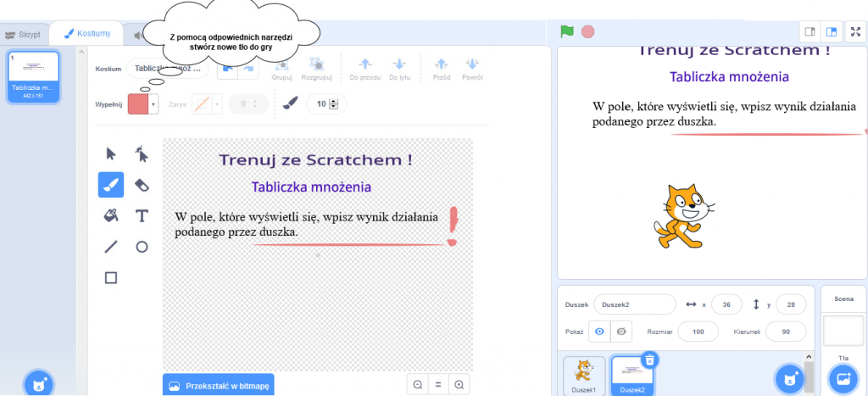The width and height of the screenshot is (868, 396).
Task: Click Przód button
Action: point(441,69)
